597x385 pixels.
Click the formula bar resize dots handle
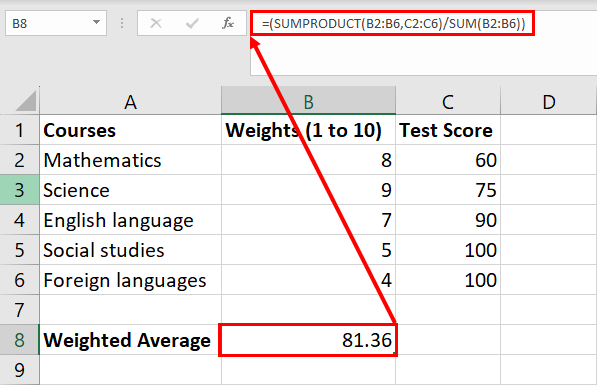(122, 24)
